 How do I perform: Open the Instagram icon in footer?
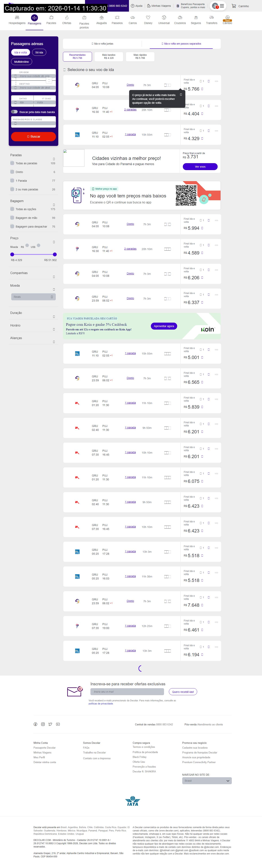43,724
